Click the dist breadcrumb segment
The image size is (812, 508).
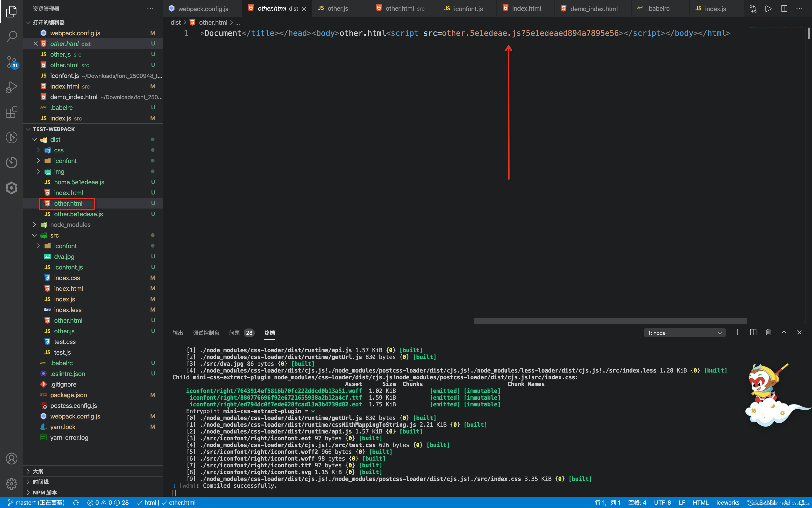(175, 22)
